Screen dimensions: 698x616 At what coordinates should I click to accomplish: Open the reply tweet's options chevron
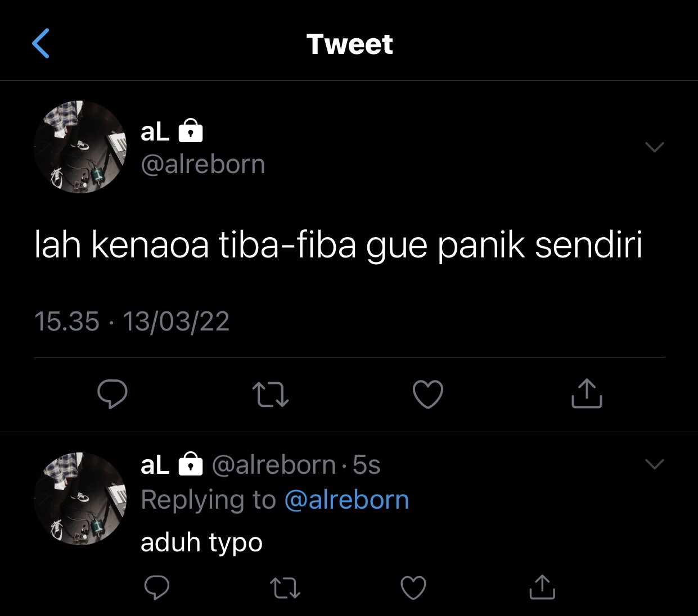pyautogui.click(x=655, y=464)
